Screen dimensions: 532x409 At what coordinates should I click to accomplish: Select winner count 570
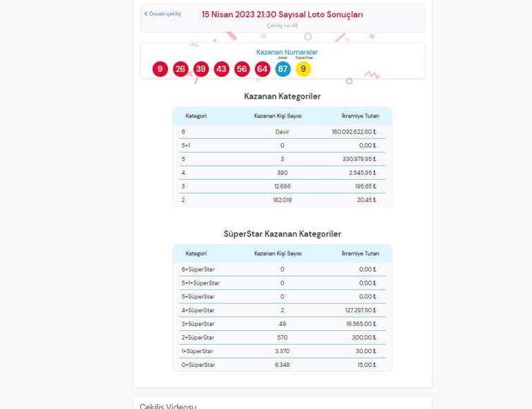pyautogui.click(x=283, y=338)
